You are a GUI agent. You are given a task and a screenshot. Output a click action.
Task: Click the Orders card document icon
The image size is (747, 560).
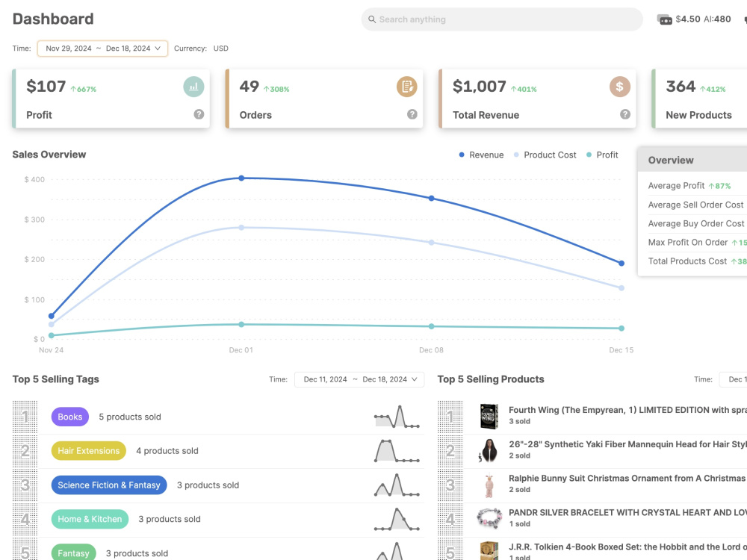[x=407, y=87]
